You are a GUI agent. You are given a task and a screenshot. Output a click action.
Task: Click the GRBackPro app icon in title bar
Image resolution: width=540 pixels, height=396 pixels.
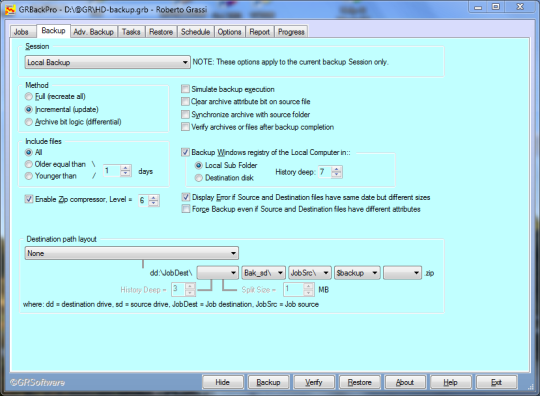(10, 9)
